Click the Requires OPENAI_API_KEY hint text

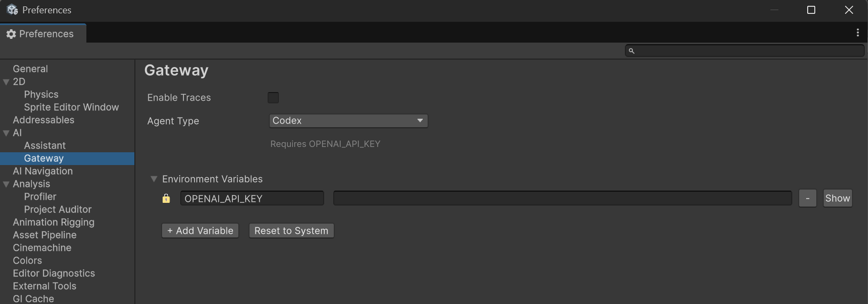coord(325,144)
